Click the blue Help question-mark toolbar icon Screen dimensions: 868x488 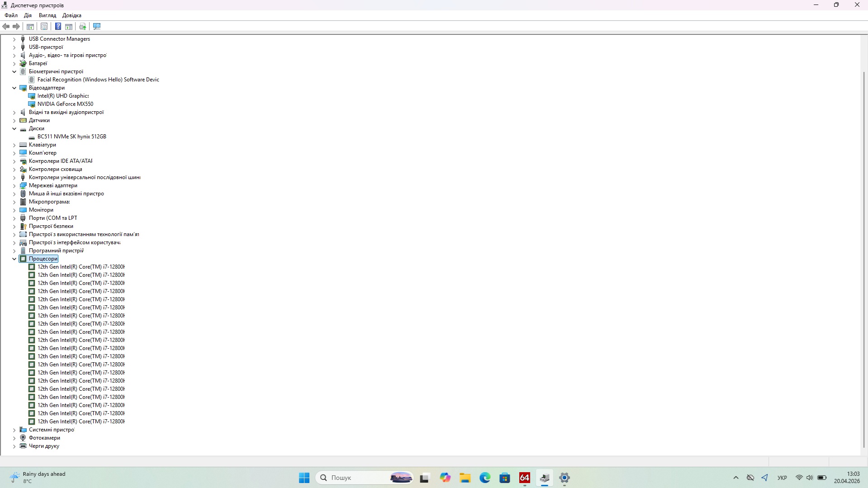[58, 27]
